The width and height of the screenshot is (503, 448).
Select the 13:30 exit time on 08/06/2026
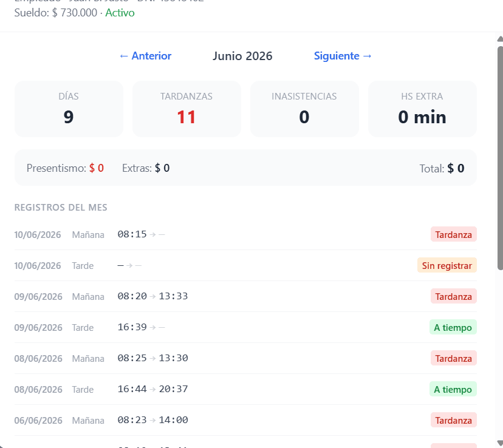173,358
